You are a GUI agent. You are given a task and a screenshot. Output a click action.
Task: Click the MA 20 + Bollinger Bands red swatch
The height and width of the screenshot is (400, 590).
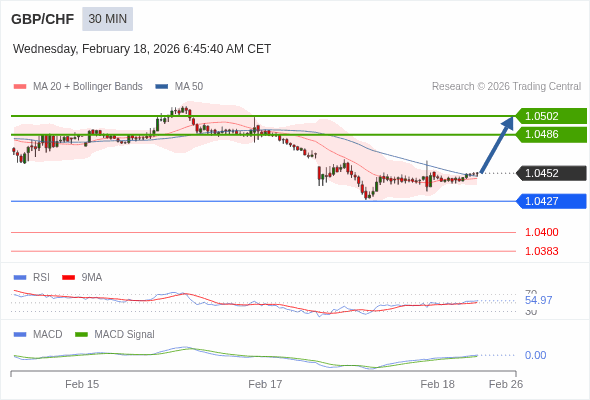pos(20,87)
